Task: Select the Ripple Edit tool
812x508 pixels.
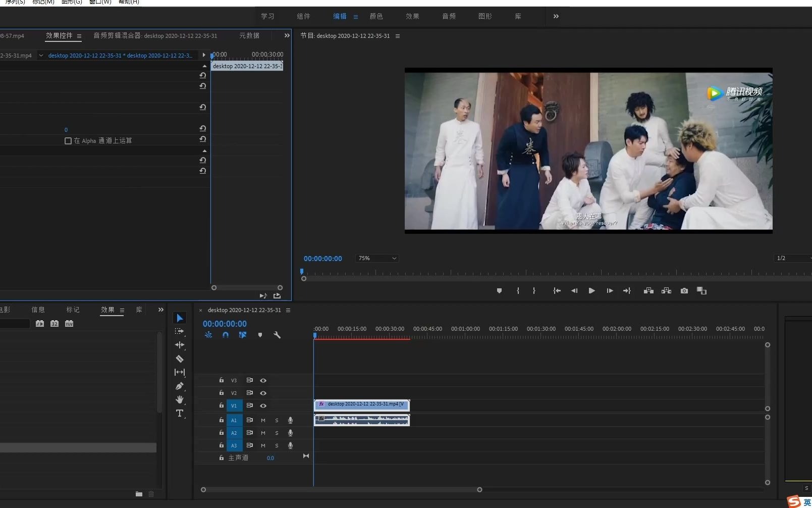Action: 180,345
